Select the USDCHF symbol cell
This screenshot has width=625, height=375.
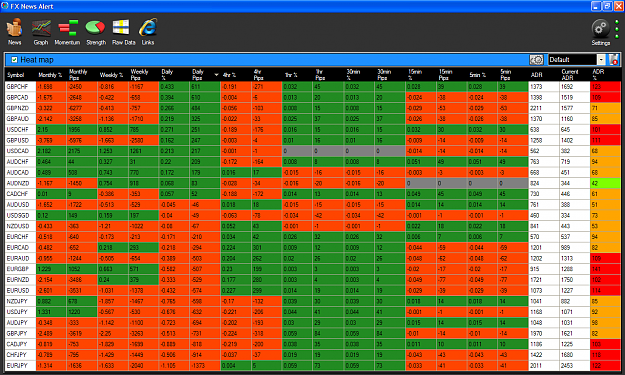[20, 130]
